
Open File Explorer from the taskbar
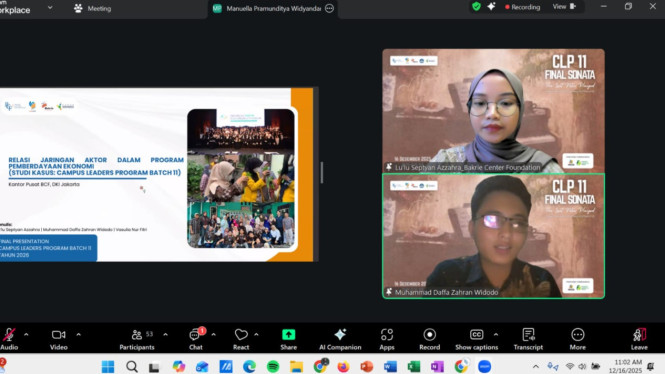coord(296,366)
